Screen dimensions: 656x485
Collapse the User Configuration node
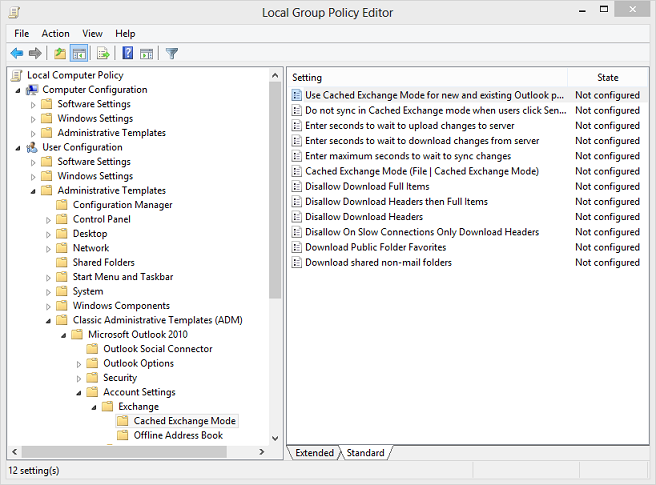coord(18,148)
